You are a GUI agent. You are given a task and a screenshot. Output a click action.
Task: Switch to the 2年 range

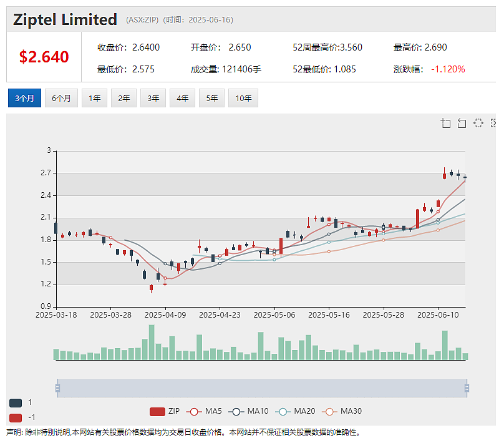(x=124, y=98)
